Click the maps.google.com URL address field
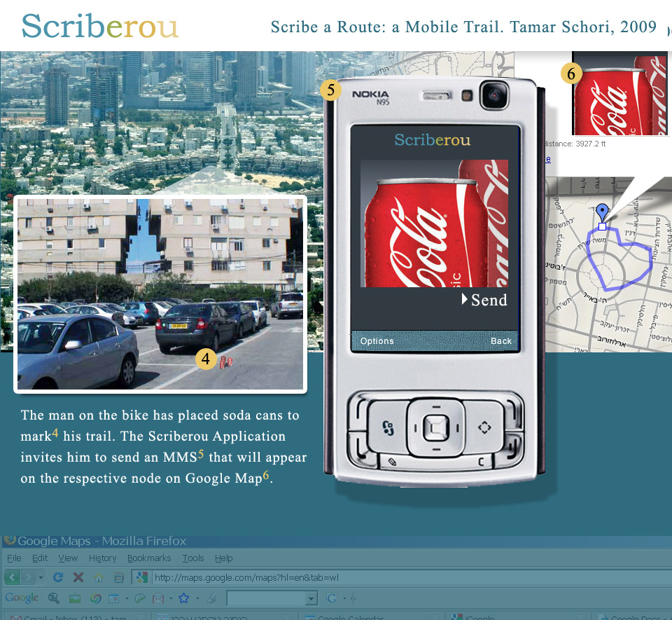This screenshot has height=620, width=672. (412, 577)
